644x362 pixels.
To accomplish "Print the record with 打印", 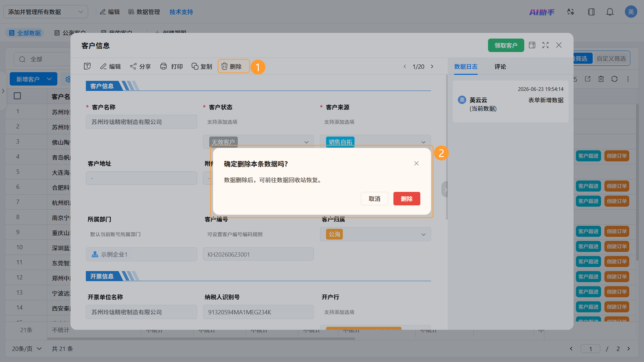I will pos(171,66).
